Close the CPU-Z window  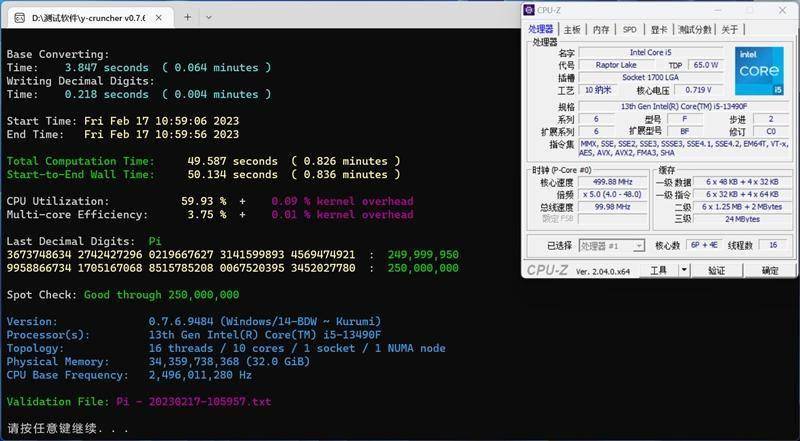coord(783,10)
